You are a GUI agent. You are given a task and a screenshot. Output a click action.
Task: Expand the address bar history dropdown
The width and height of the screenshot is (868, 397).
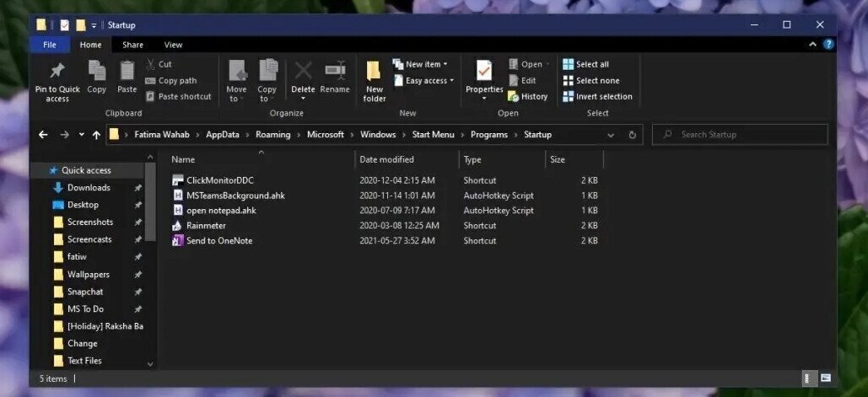[x=611, y=135]
